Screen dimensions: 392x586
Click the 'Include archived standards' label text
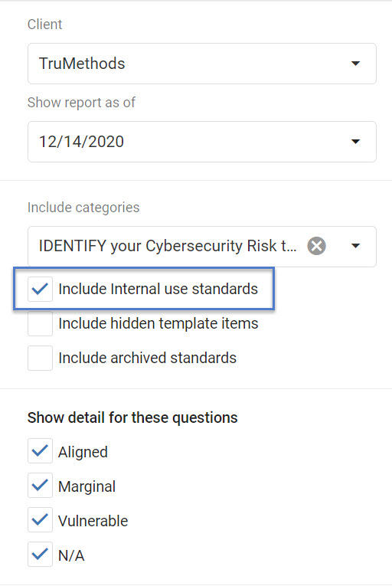click(148, 358)
